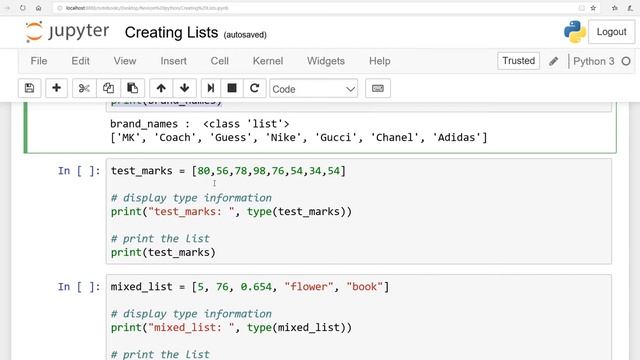Click the brand_names list output text
640x360 pixels.
coord(299,138)
